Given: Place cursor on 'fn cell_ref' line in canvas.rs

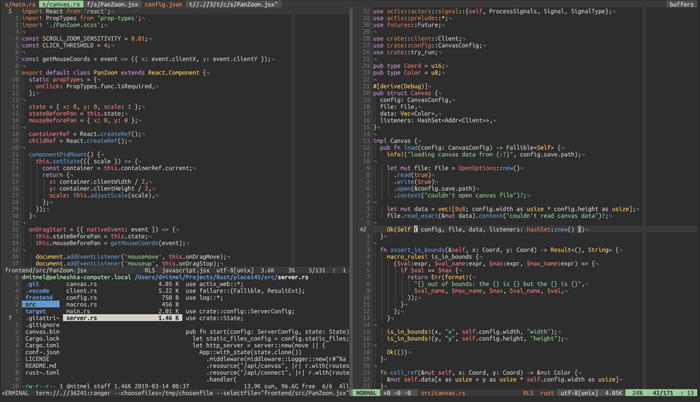Looking at the screenshot, I should tap(480, 373).
